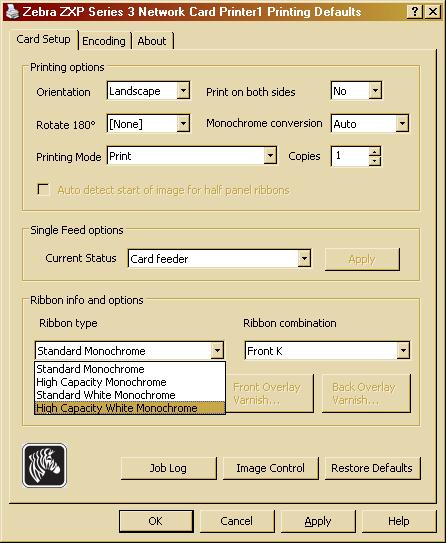The height and width of the screenshot is (543, 446).
Task: Click Restore Defaults
Action: 373,468
